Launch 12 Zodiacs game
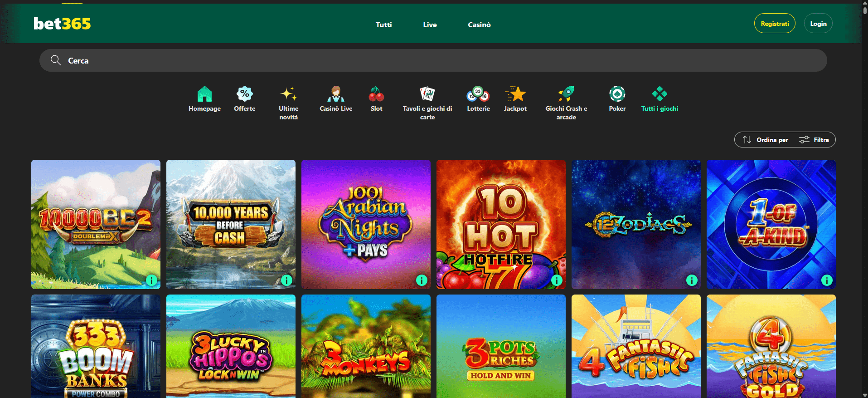 coord(636,224)
